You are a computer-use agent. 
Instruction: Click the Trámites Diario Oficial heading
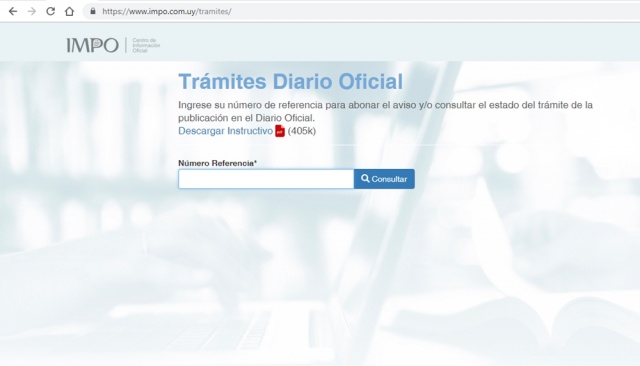(291, 81)
